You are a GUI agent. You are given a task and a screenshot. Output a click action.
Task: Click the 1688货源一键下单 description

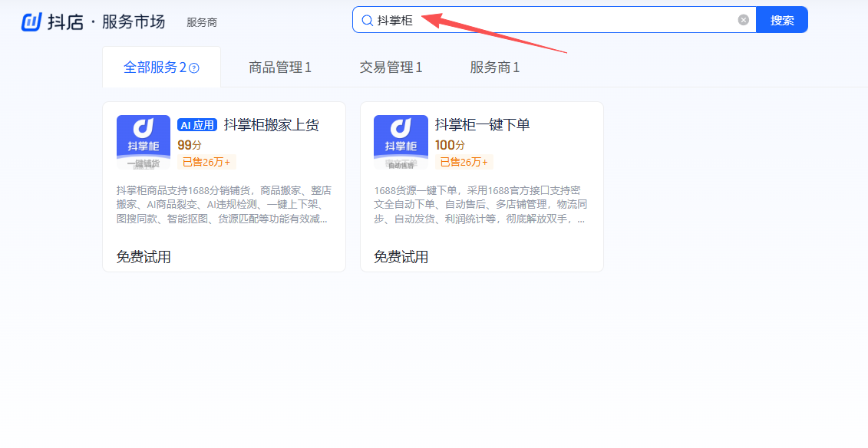[480, 205]
